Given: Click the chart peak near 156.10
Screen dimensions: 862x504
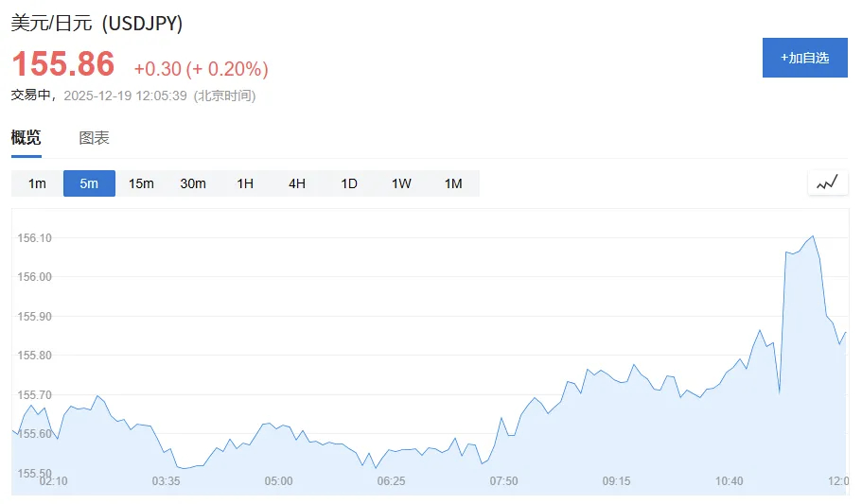Looking at the screenshot, I should coord(813,236).
